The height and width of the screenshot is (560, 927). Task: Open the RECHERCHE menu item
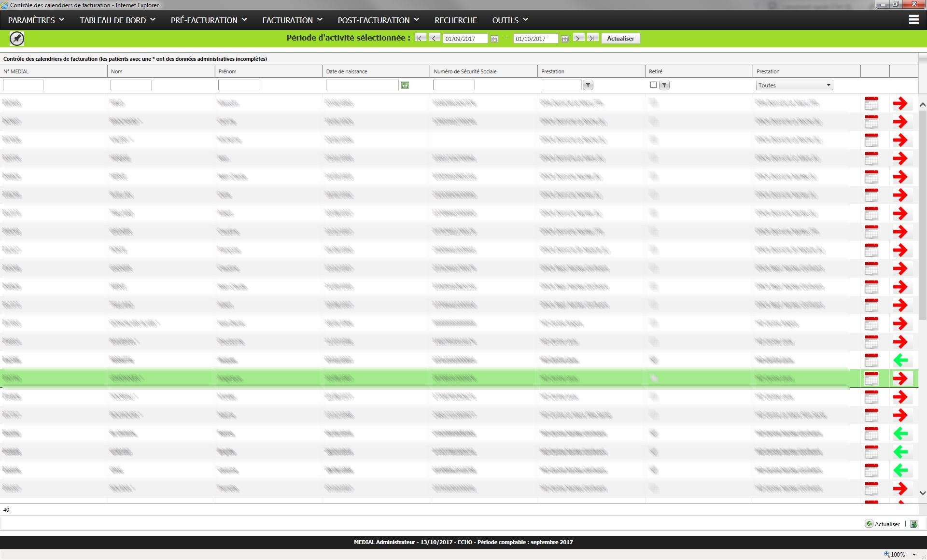455,20
